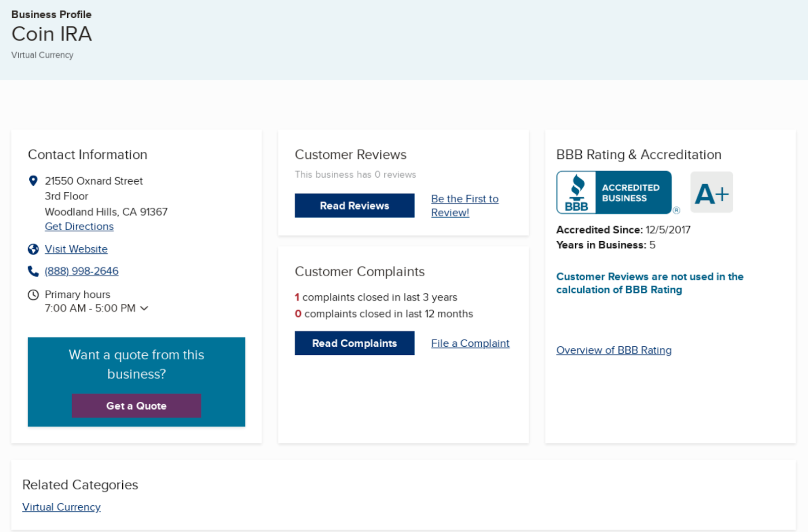808x532 pixels.
Task: Click Virtual Currency subtitle under Coin IRA
Action: click(42, 55)
